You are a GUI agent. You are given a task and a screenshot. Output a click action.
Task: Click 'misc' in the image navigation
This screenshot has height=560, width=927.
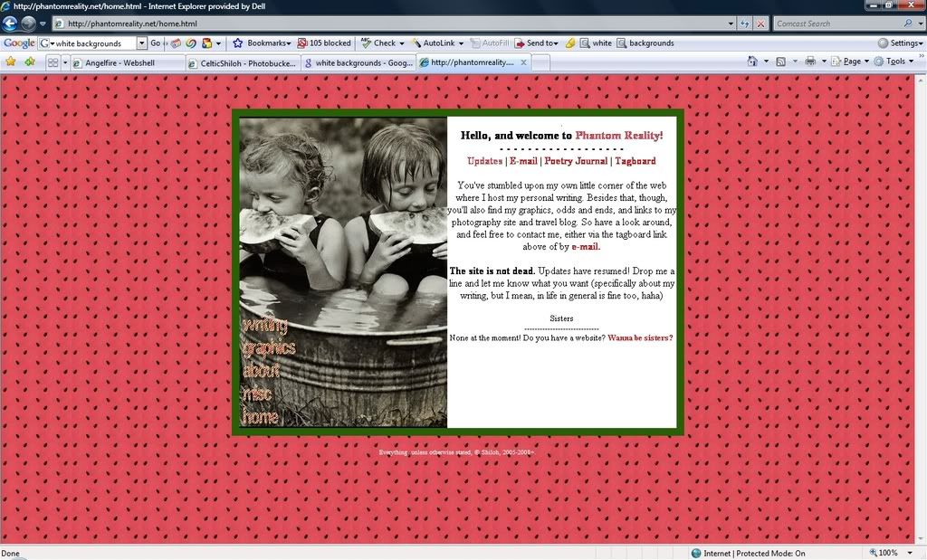point(257,394)
